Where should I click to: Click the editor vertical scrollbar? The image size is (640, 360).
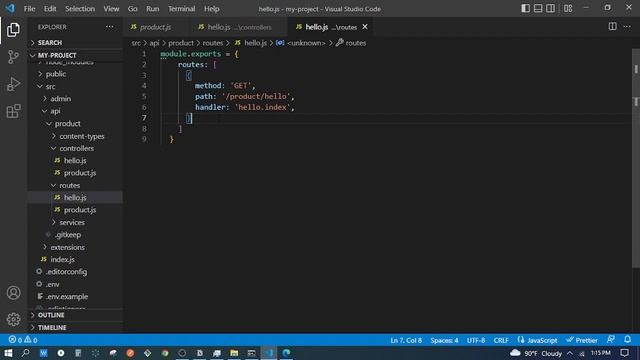tap(636, 158)
